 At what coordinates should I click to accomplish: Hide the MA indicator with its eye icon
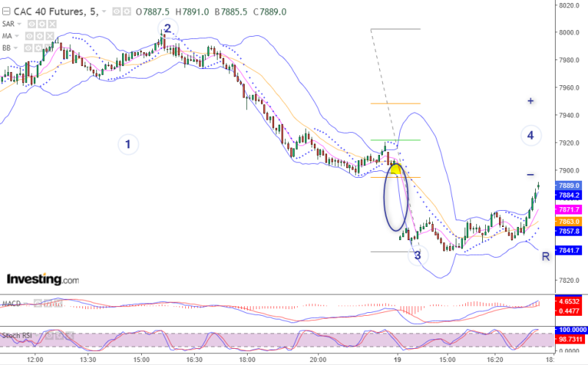[x=29, y=36]
